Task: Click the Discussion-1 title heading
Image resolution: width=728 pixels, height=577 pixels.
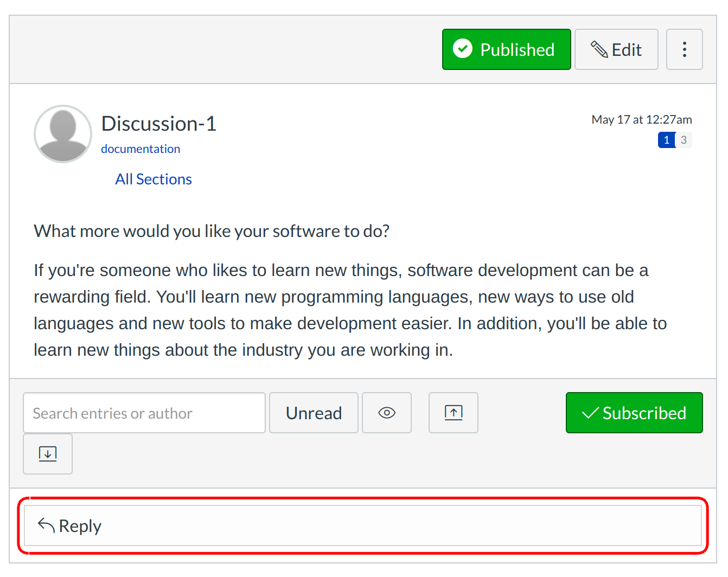Action: [x=159, y=124]
